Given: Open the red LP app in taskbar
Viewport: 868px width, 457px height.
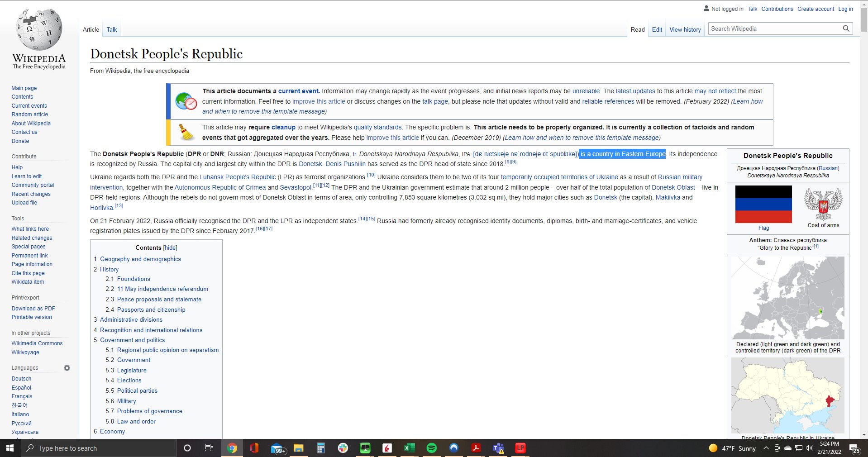Looking at the screenshot, I should [520, 448].
